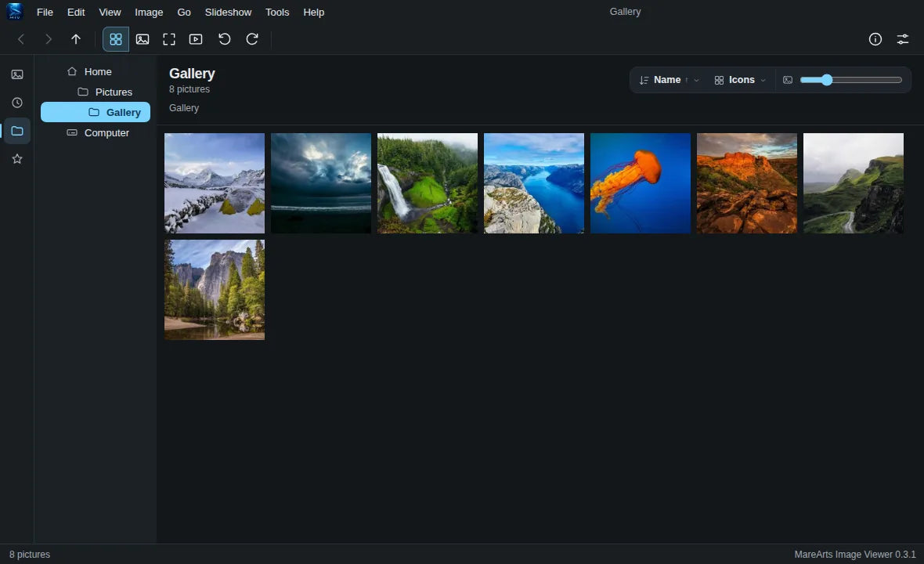
Task: Click the MareArts app logo icon
Action: point(15,12)
